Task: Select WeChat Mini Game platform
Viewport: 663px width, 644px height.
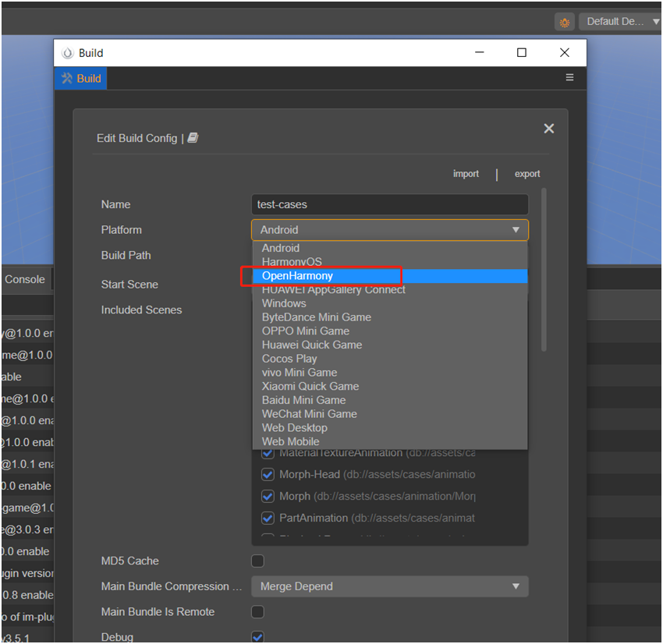Action: point(390,414)
